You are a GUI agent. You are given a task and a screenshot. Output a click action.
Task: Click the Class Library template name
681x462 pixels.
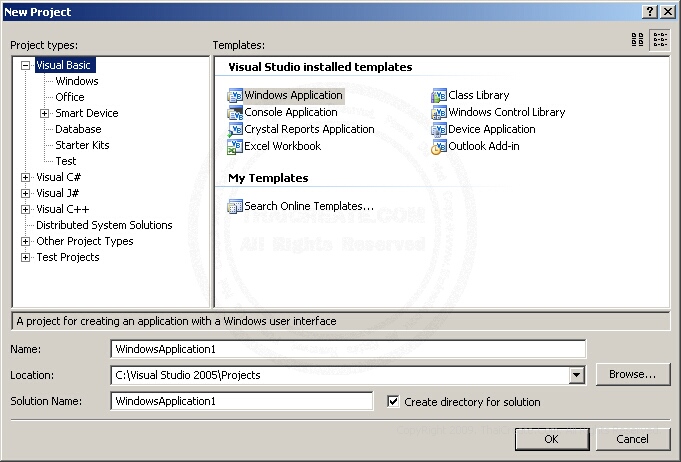click(x=479, y=95)
